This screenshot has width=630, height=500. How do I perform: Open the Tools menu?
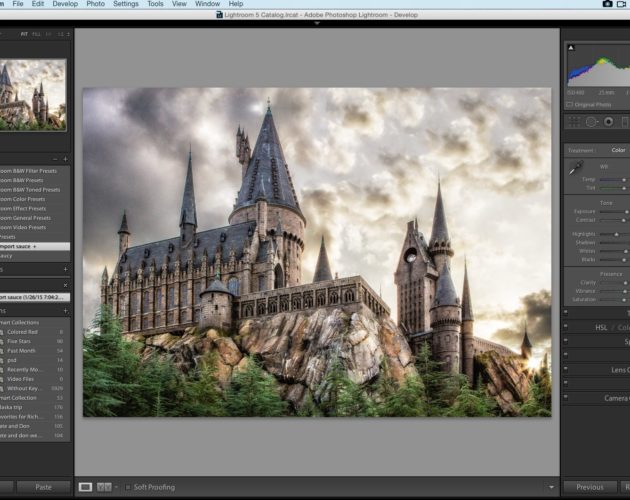coord(155,4)
